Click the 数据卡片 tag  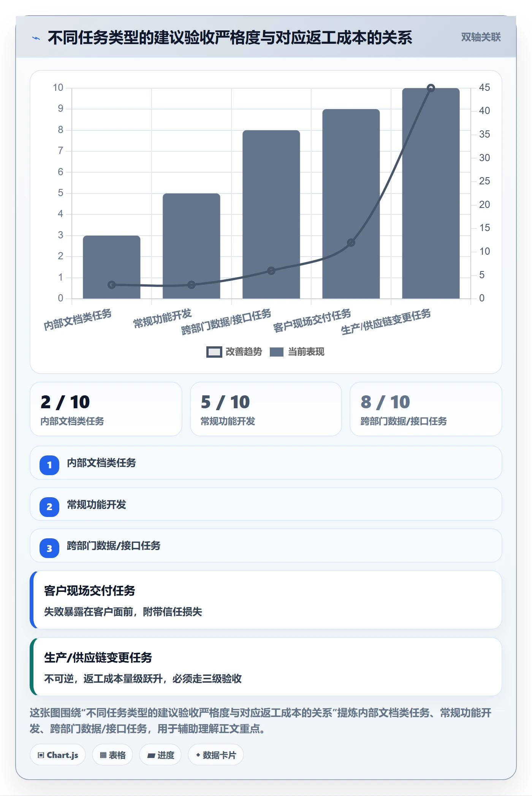tap(216, 755)
